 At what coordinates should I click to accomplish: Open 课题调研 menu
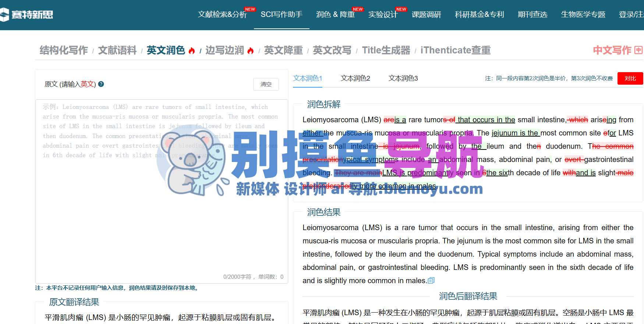click(427, 14)
